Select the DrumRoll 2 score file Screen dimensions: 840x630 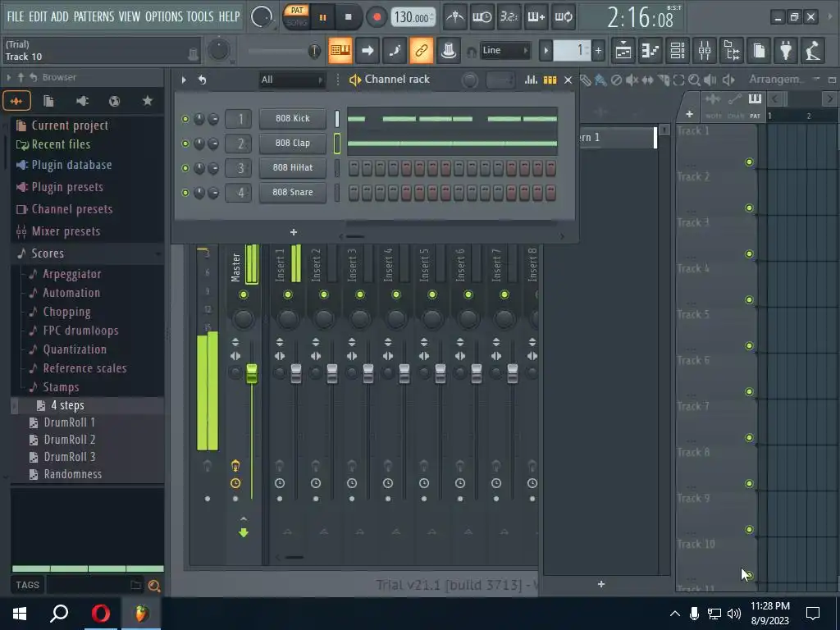click(69, 440)
